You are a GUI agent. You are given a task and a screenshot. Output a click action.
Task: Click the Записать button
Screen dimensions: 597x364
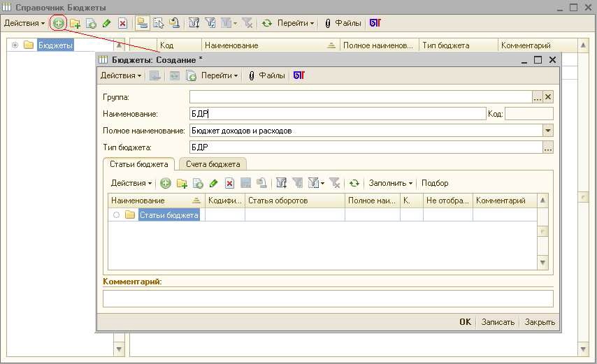(498, 322)
